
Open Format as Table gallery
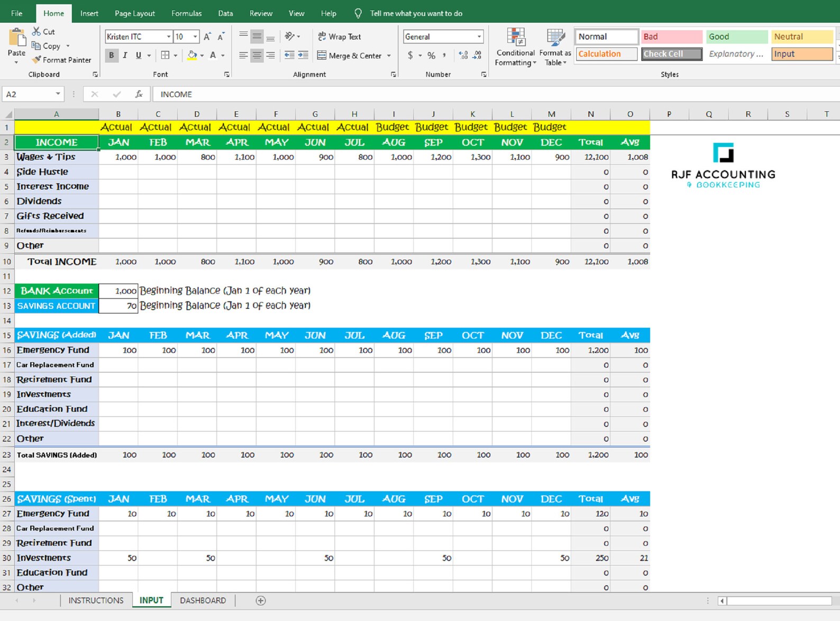click(555, 47)
